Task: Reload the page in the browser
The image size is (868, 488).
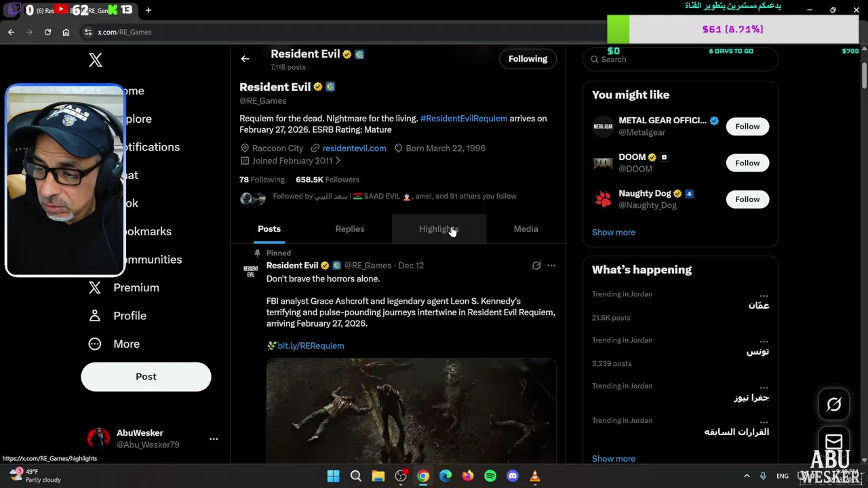Action: [x=47, y=32]
